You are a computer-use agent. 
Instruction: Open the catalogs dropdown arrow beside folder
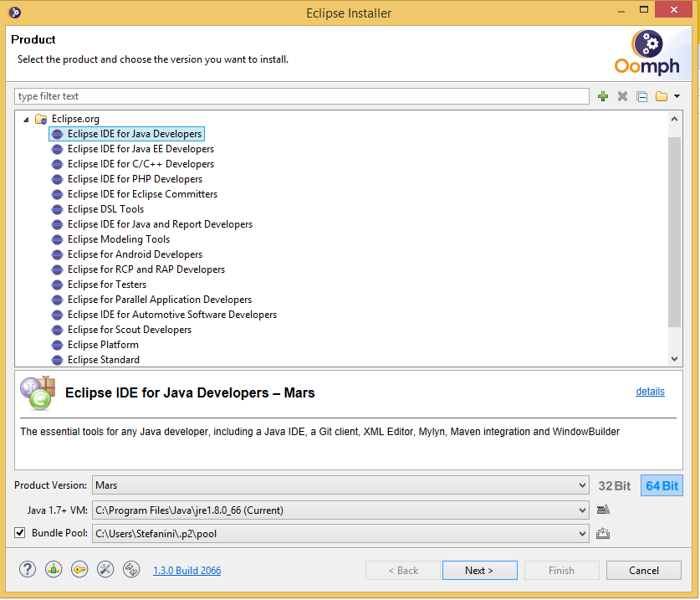point(677,96)
